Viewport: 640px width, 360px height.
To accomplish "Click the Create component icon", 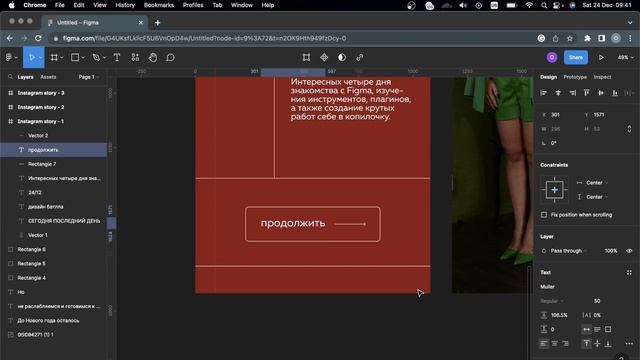I will [324, 58].
